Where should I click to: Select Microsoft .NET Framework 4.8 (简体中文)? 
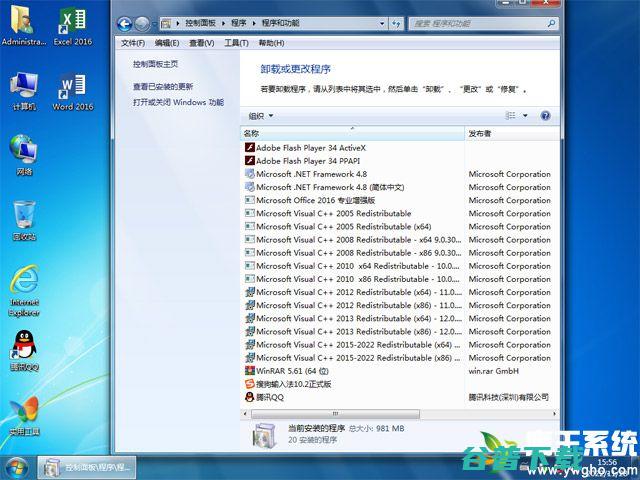coord(330,187)
